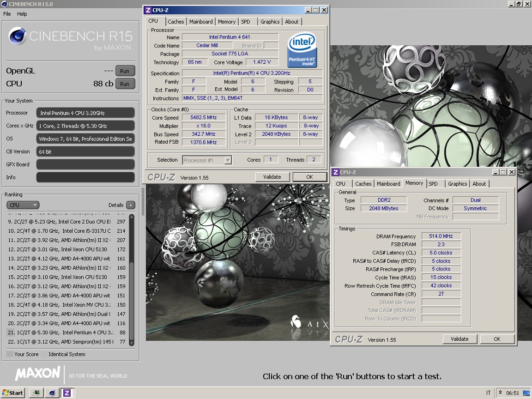Switch to Mainboard tab in top CPU-Z

click(x=201, y=22)
